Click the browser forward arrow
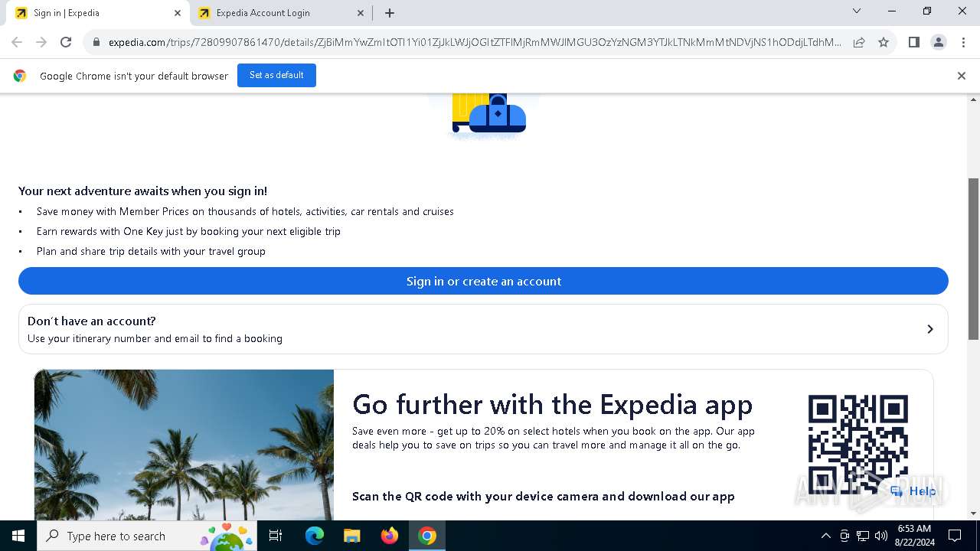The height and width of the screenshot is (551, 980). (x=41, y=42)
